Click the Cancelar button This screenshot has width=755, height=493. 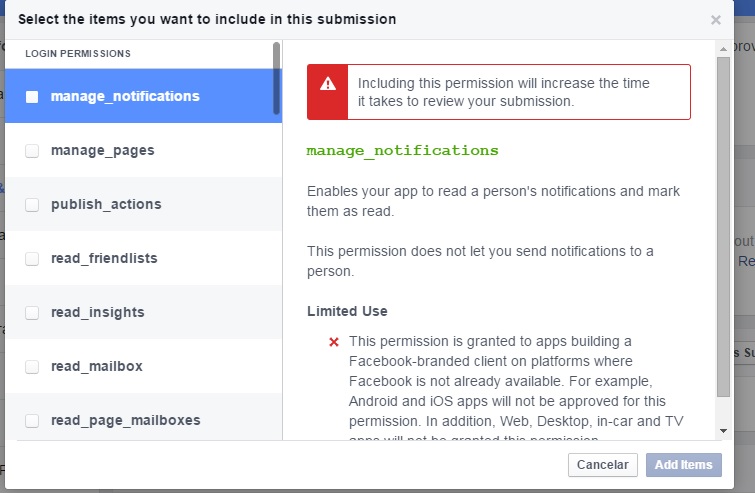point(602,465)
